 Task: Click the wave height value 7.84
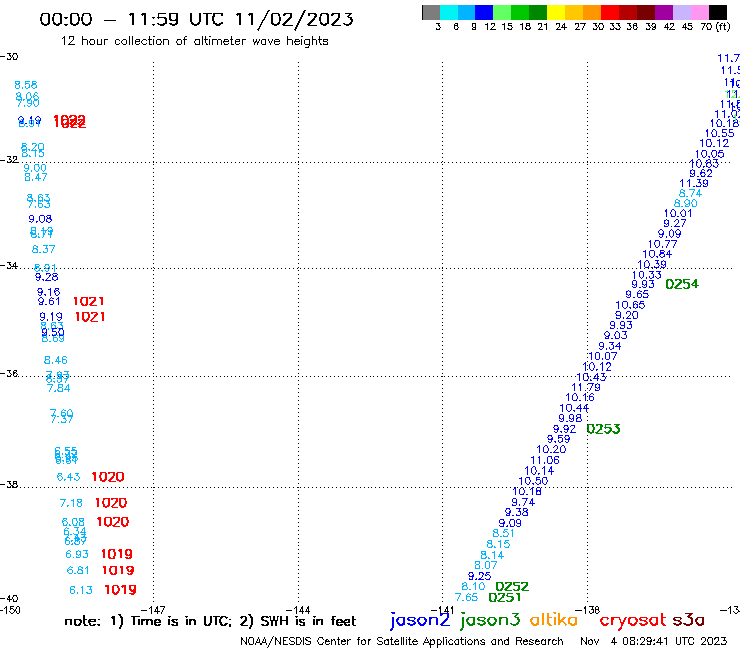pos(59,388)
